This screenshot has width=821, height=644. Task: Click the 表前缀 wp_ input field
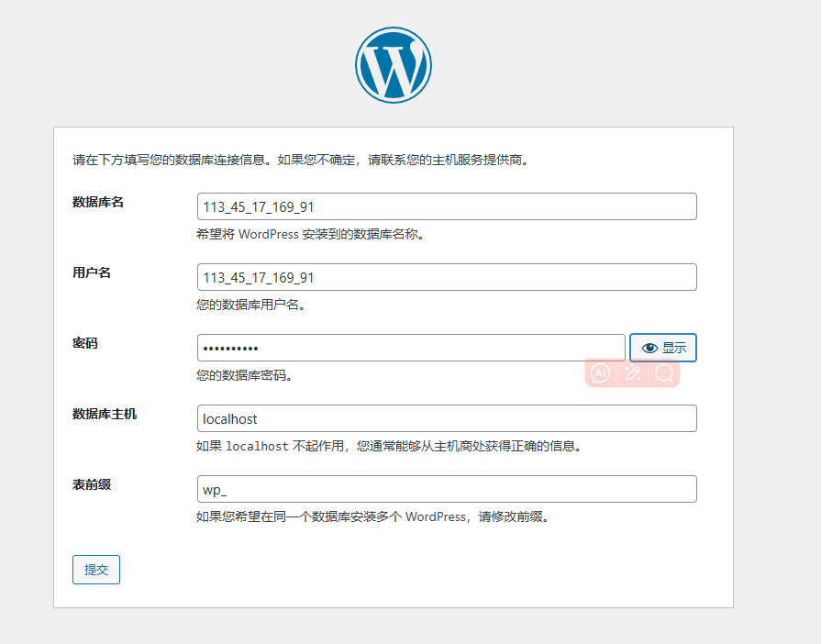(447, 489)
